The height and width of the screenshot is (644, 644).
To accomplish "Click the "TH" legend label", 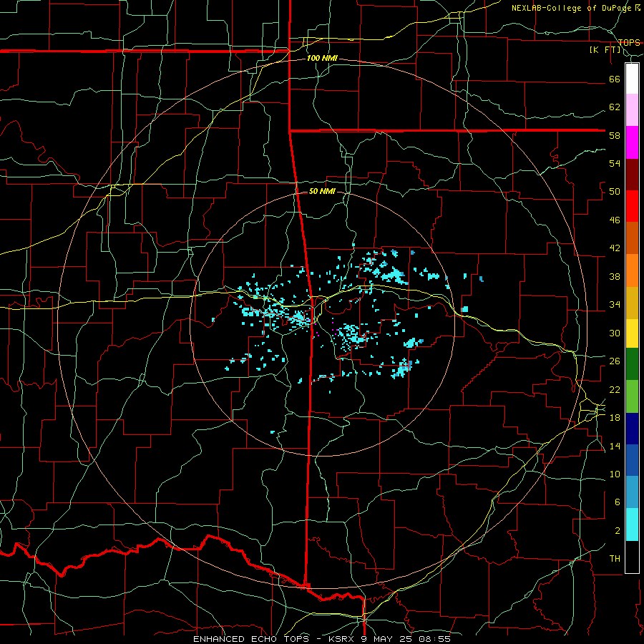I will [615, 559].
